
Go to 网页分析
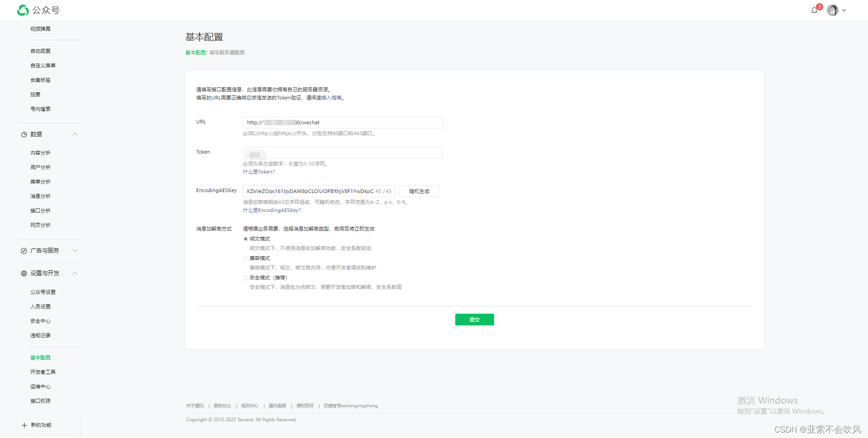pyautogui.click(x=40, y=225)
